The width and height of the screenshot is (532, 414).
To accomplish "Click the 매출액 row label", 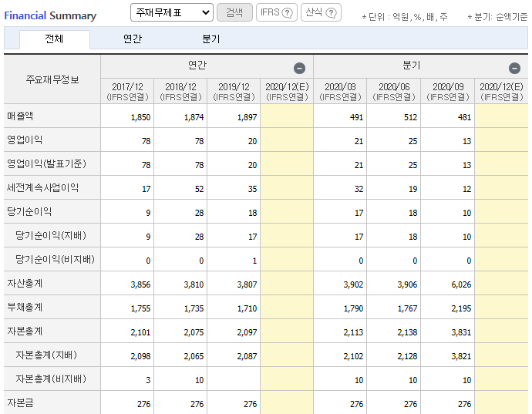I will [x=20, y=116].
